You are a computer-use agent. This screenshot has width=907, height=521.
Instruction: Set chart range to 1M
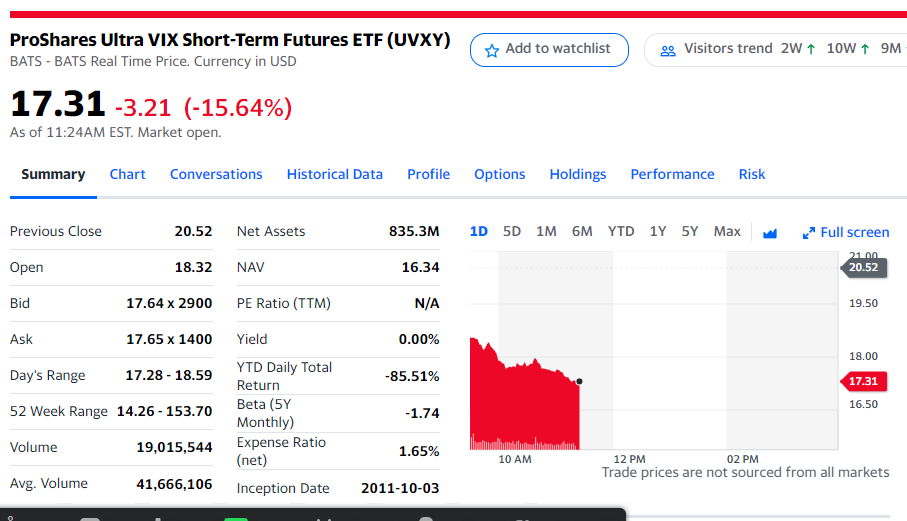546,231
